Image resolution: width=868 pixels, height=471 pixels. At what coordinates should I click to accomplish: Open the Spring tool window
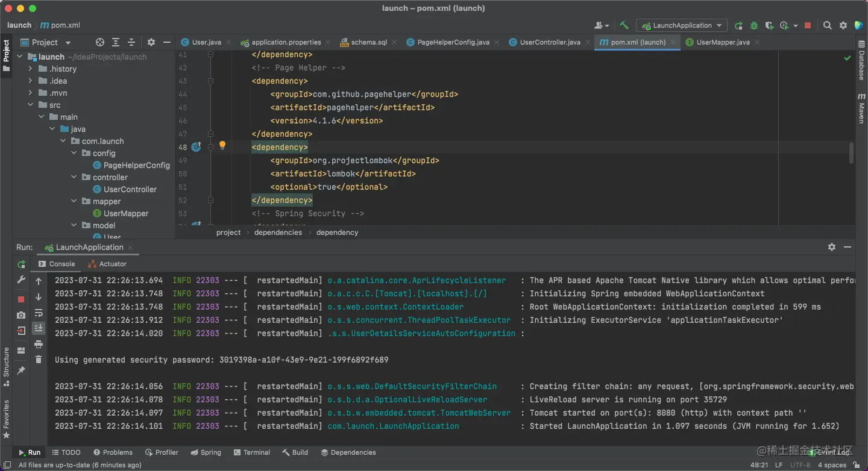click(x=206, y=452)
